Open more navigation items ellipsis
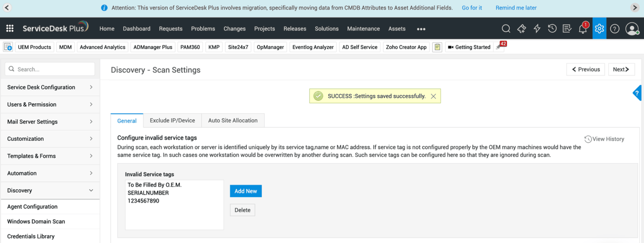 (x=421, y=29)
